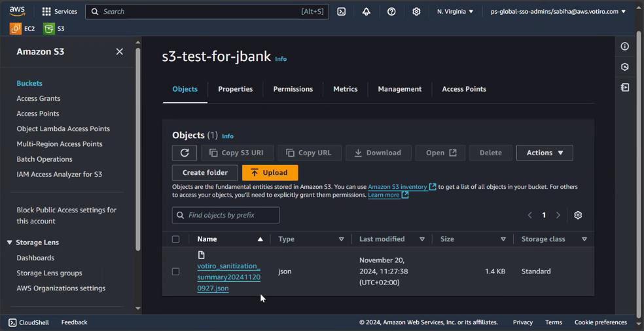Click the sidebar vertical scrollbar
Viewport: 644px width, 331px height.
click(x=137, y=148)
